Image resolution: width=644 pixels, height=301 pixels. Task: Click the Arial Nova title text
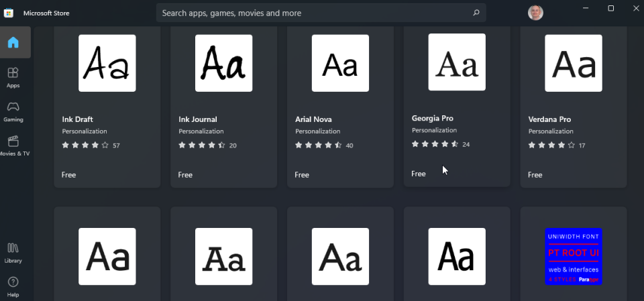click(313, 119)
